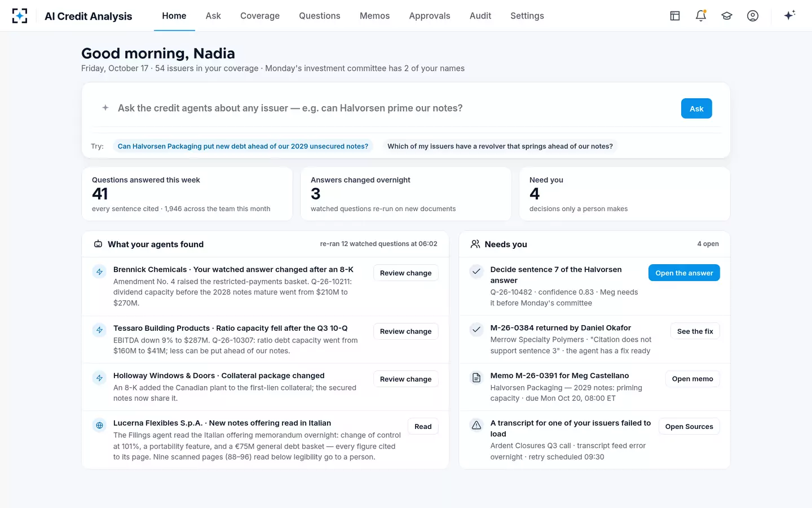Click the robot icon in What your agents found

click(x=98, y=244)
